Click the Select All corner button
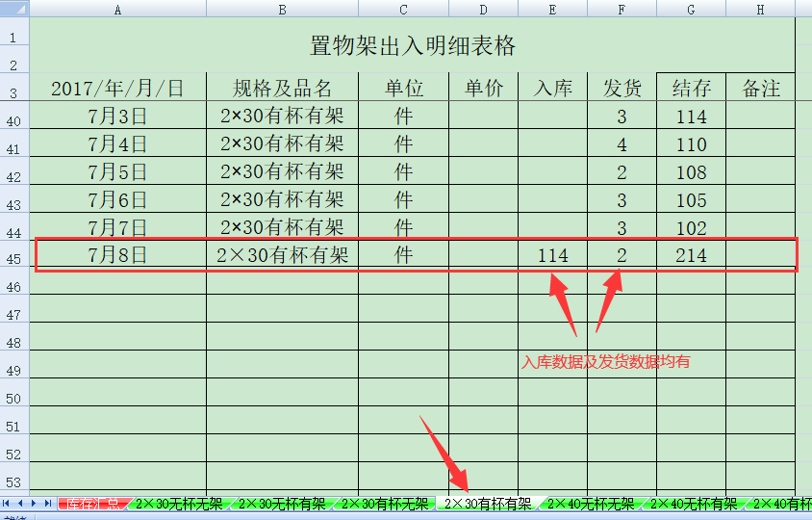The height and width of the screenshot is (520, 812). [14, 9]
